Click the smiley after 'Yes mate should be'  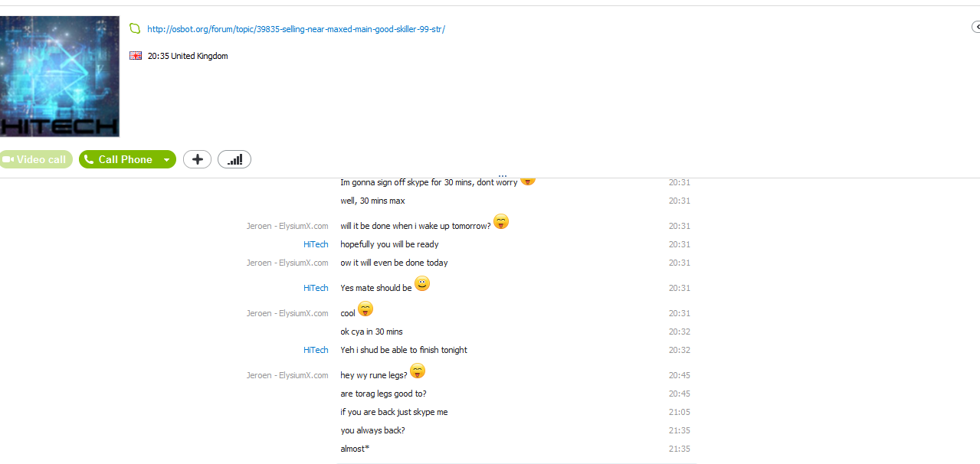pos(422,284)
